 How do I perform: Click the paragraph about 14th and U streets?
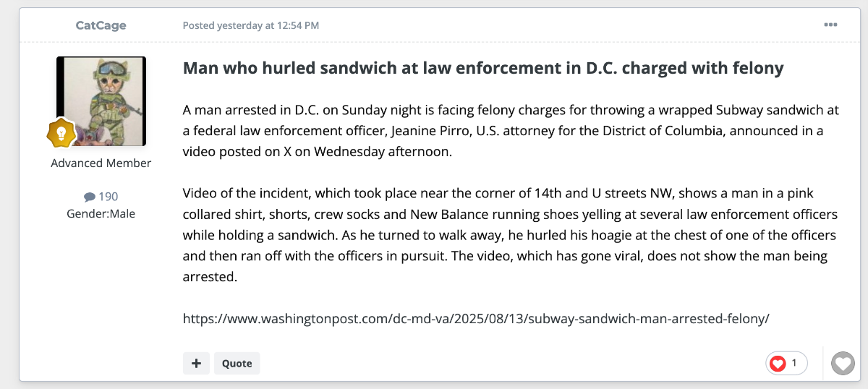510,236
